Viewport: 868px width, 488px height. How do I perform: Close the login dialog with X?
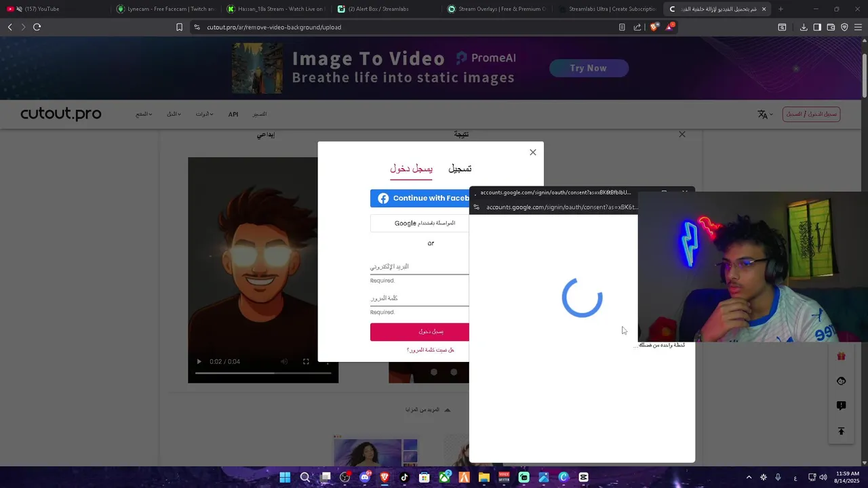coord(533,152)
